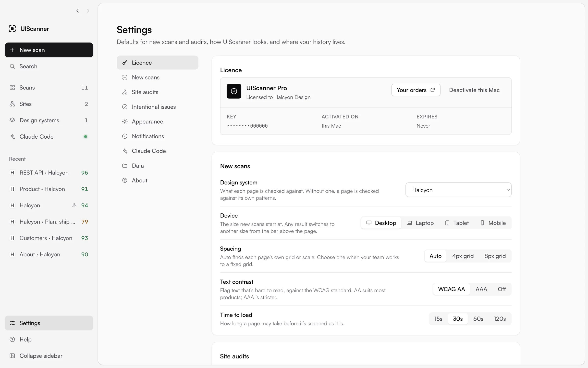Start a New scan

pos(49,50)
